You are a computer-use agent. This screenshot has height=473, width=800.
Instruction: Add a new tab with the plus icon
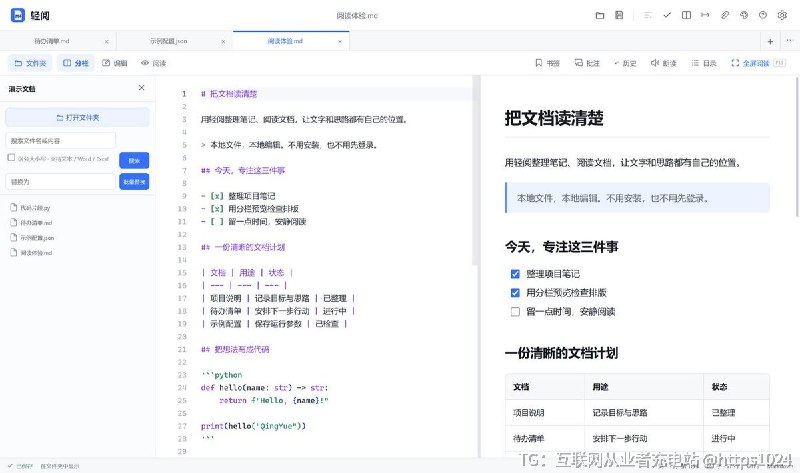coord(770,41)
